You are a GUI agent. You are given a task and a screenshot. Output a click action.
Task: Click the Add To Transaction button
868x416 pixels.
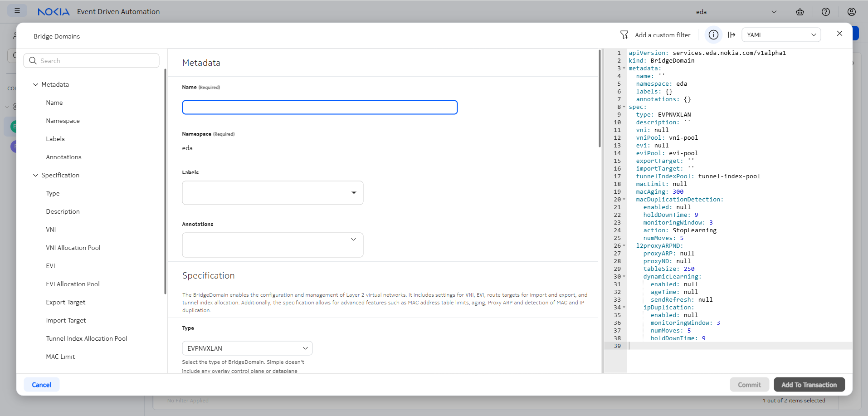809,385
